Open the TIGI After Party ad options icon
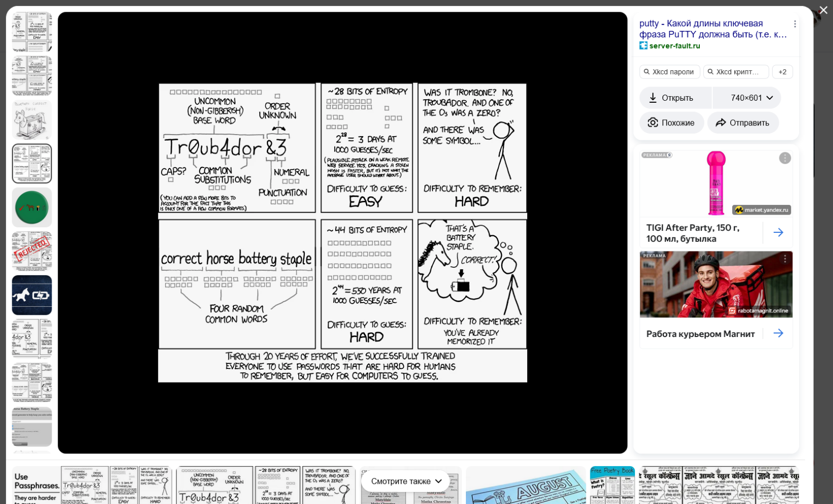The height and width of the screenshot is (504, 833). tap(784, 158)
